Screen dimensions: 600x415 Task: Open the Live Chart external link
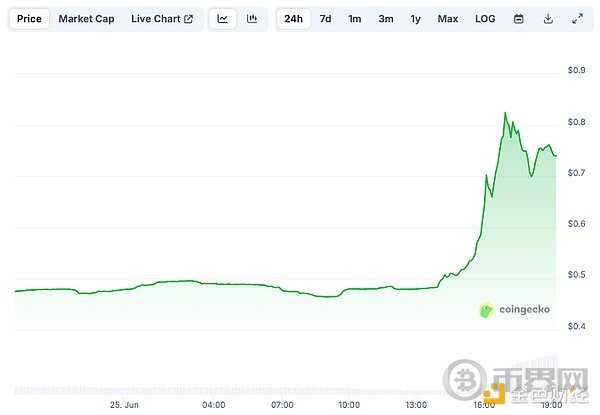(162, 19)
